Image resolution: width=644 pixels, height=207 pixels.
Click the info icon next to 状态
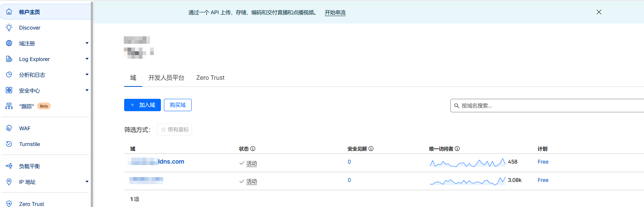pos(253,149)
